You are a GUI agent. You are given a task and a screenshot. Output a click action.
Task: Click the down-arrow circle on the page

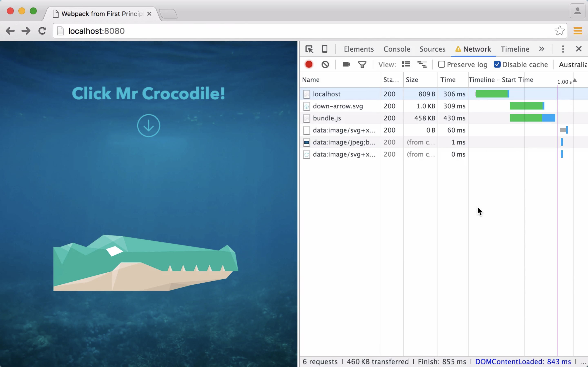148,125
